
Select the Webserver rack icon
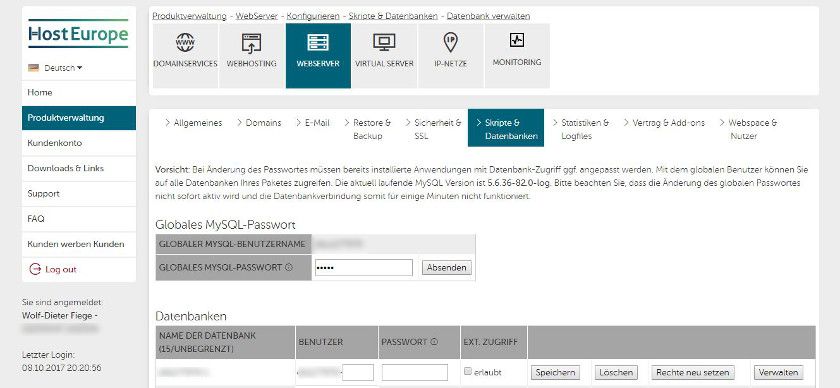318,42
